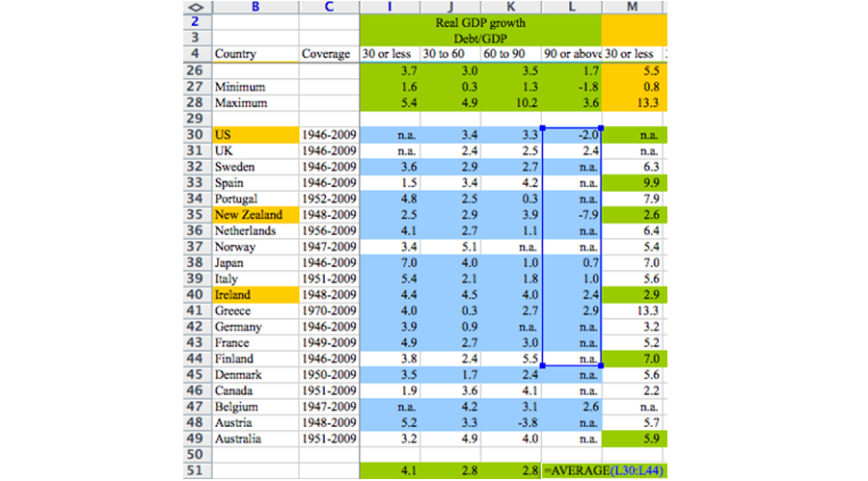The image size is (868, 481).
Task: Select column I header
Action: [x=390, y=7]
